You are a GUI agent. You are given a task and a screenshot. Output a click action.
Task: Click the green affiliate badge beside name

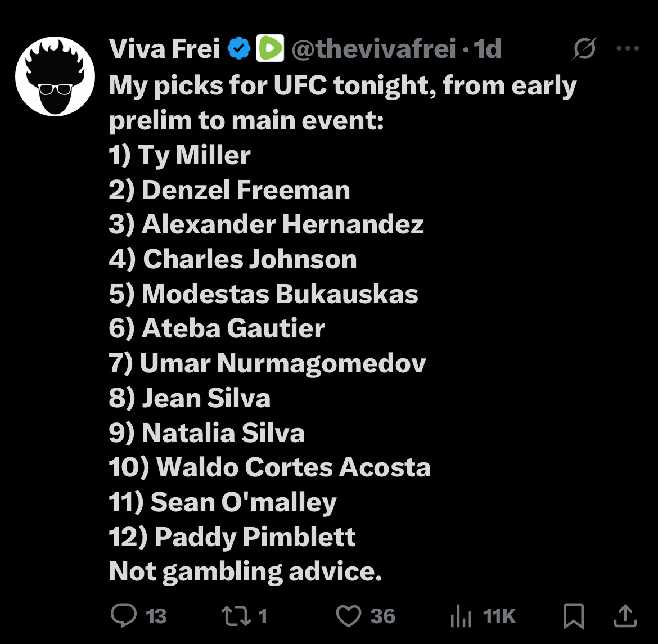270,49
